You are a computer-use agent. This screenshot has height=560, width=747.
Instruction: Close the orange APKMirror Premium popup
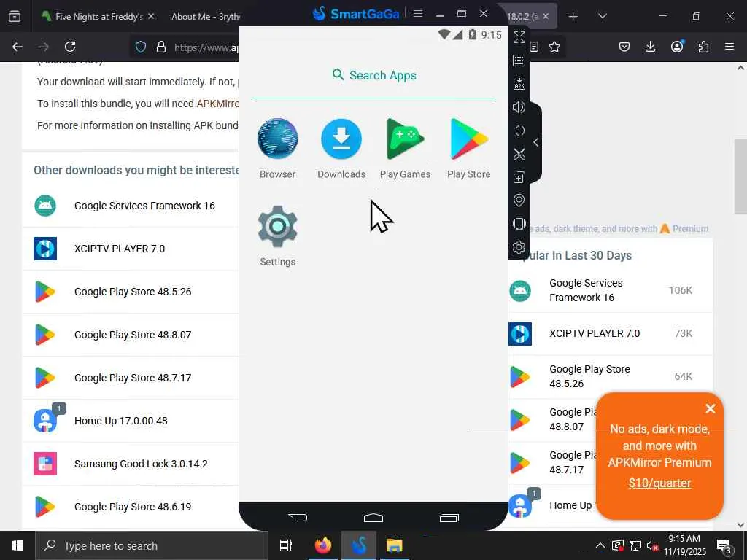tap(711, 408)
